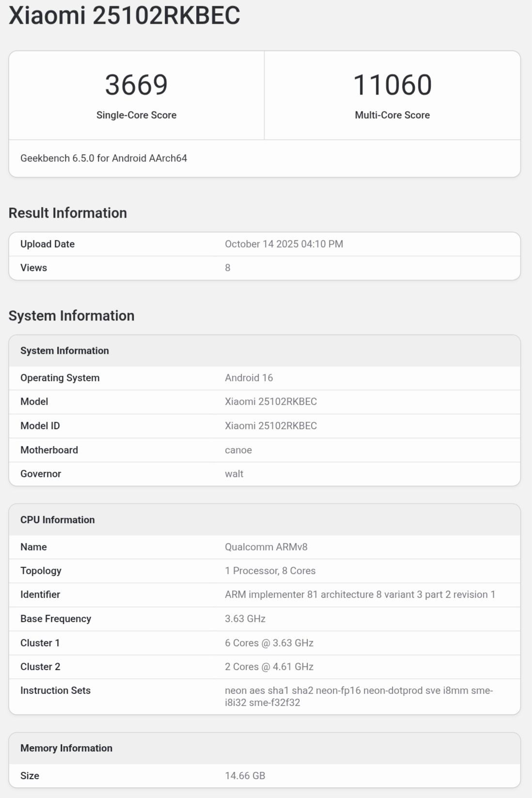Click the Views row label

(x=33, y=268)
